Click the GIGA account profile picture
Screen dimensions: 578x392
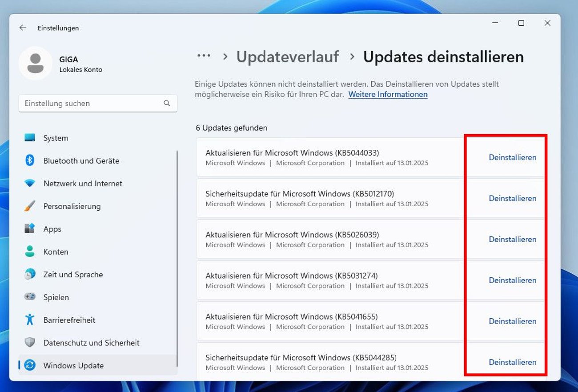point(35,63)
